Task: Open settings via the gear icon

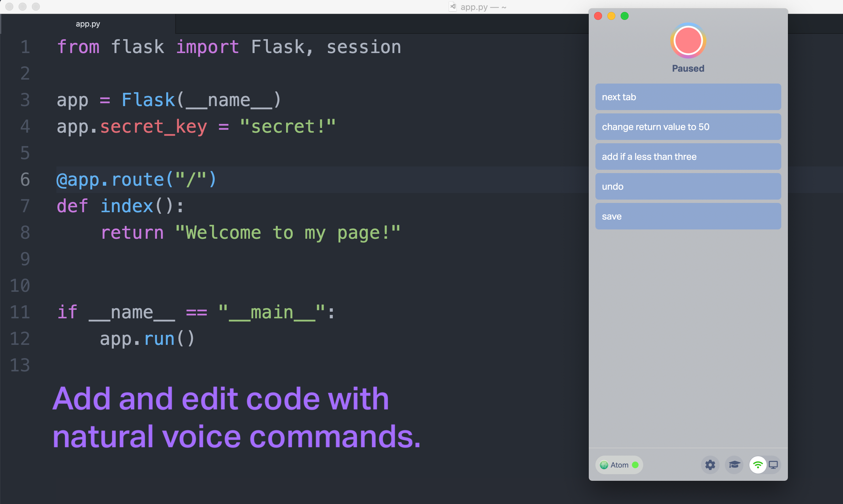Action: click(x=711, y=465)
